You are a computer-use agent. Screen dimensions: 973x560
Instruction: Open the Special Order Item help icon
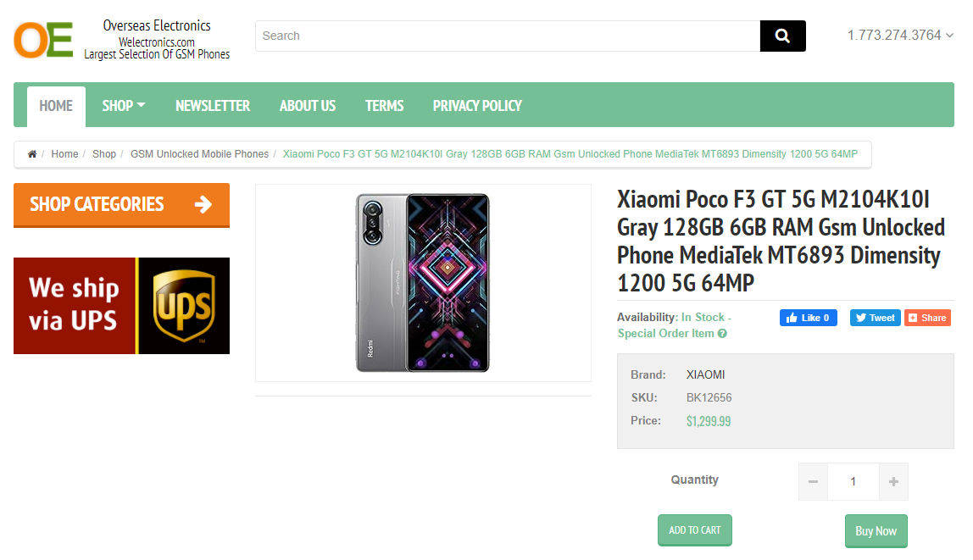[720, 333]
